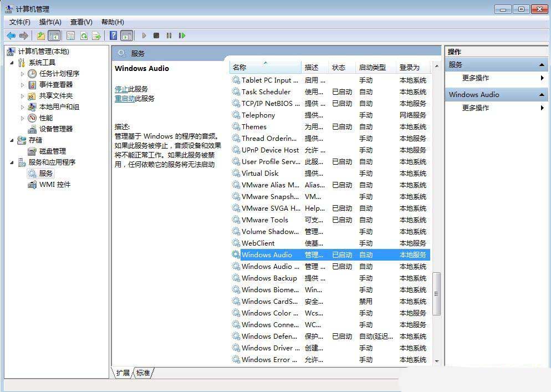Image resolution: width=551 pixels, height=392 pixels.
Task: Select the VMware Tools service row
Action: [x=330, y=220]
